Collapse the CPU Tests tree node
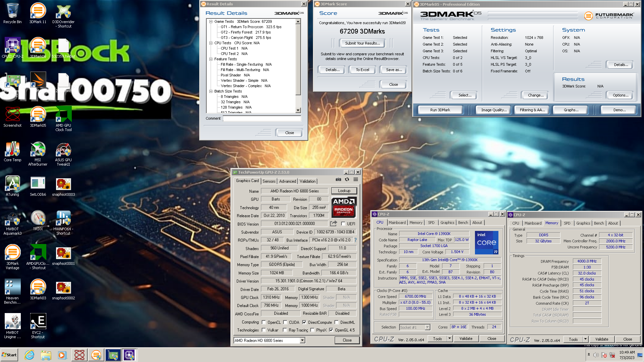 click(x=211, y=43)
